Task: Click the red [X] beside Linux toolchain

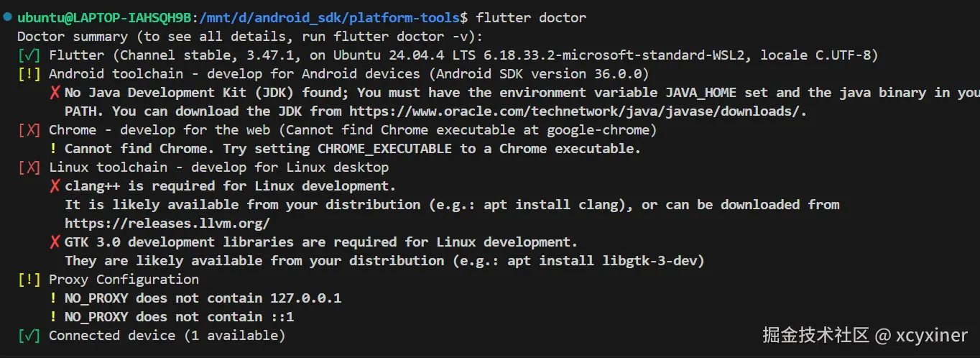Action: click(29, 167)
